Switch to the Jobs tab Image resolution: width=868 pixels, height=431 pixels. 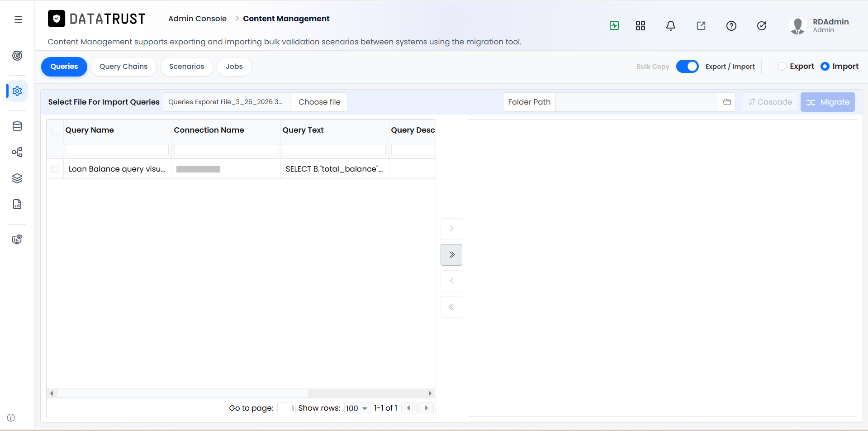[234, 67]
